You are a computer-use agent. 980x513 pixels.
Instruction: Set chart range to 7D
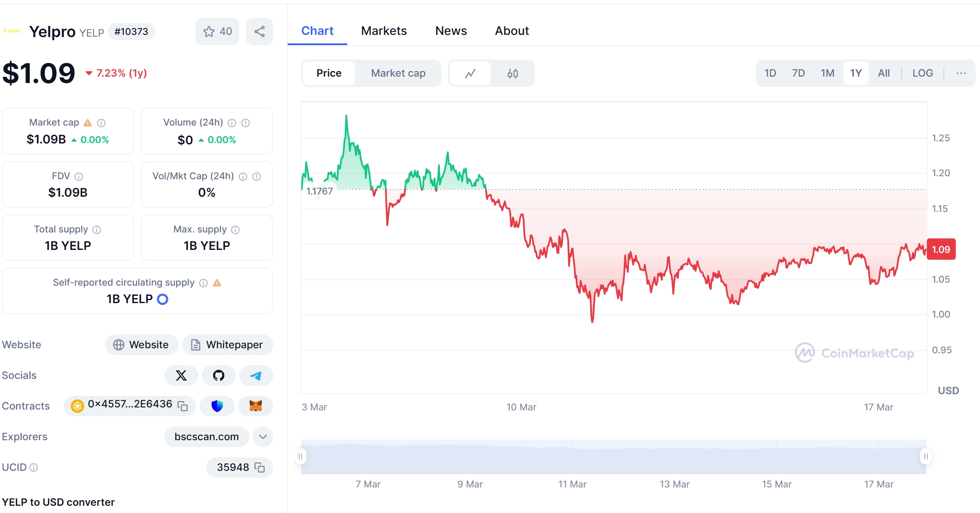point(798,73)
